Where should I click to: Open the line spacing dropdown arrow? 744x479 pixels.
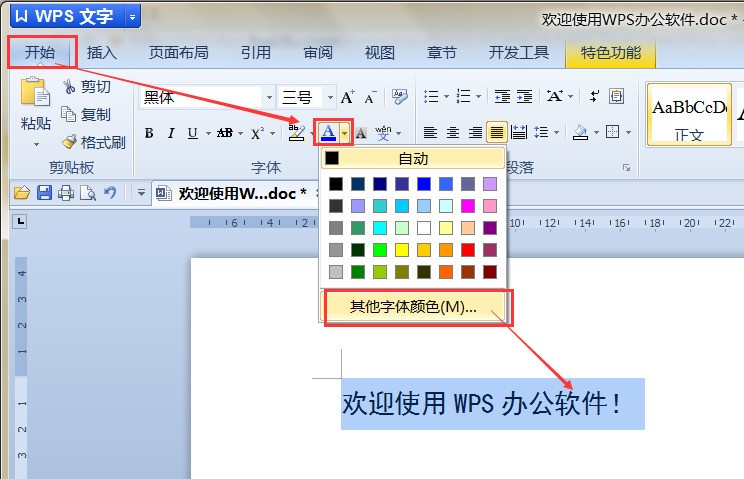click(x=556, y=132)
